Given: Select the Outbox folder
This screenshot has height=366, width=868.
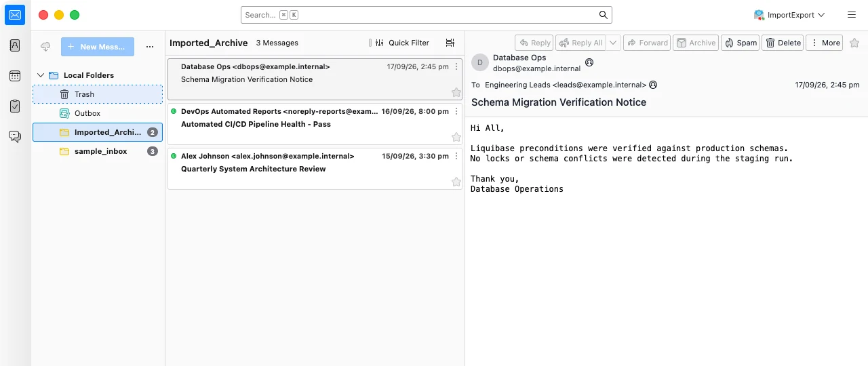Looking at the screenshot, I should coord(98,113).
